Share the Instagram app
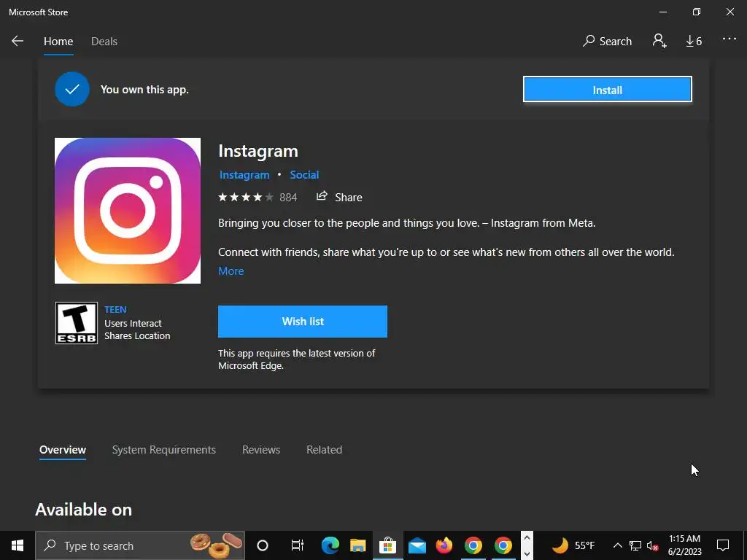 point(339,197)
